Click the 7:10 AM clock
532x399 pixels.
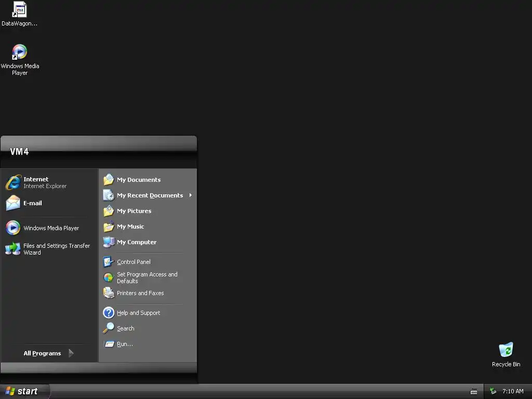[513, 392]
